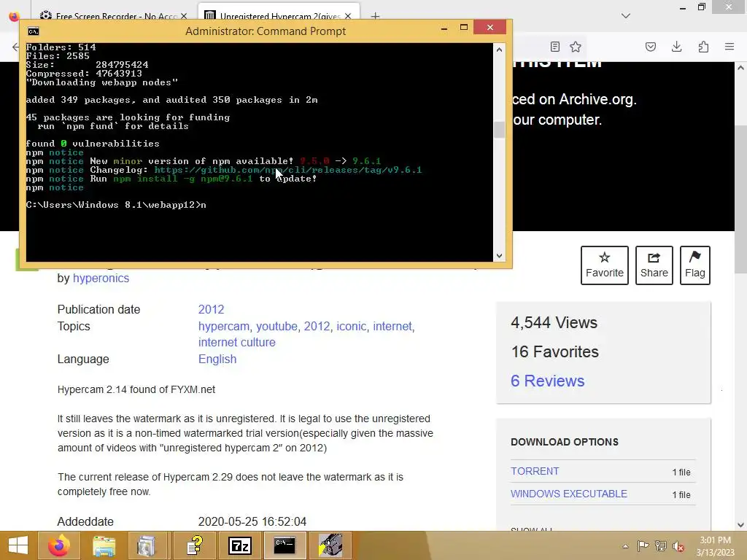
Task: Open the Action Center flag tray icon
Action: point(643,545)
